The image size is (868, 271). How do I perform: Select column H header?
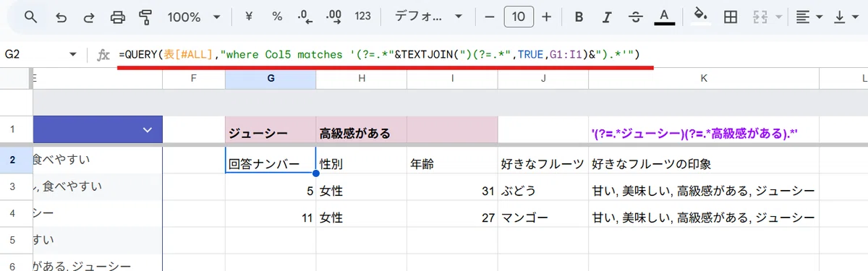361,78
